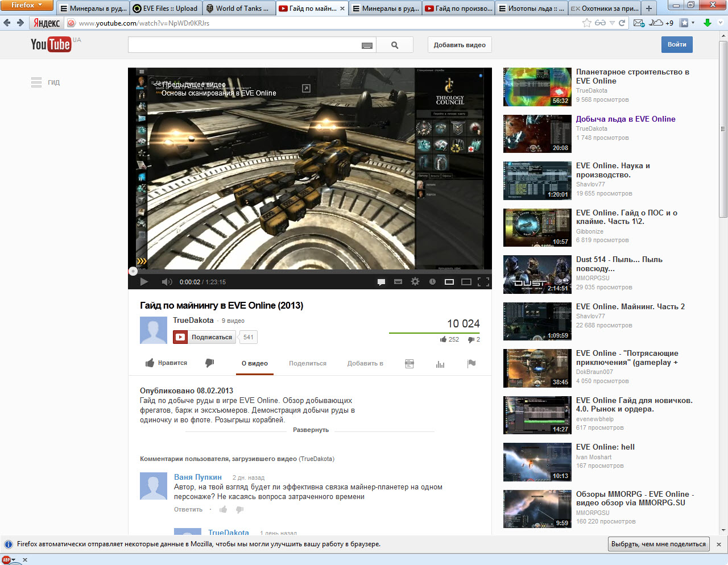Open EVE Online. Наука и производство video

(613, 170)
